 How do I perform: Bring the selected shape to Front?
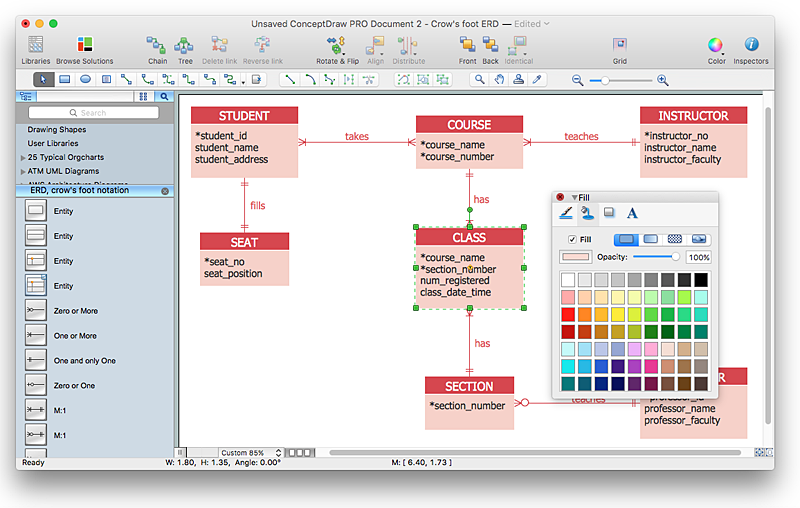coord(467,45)
